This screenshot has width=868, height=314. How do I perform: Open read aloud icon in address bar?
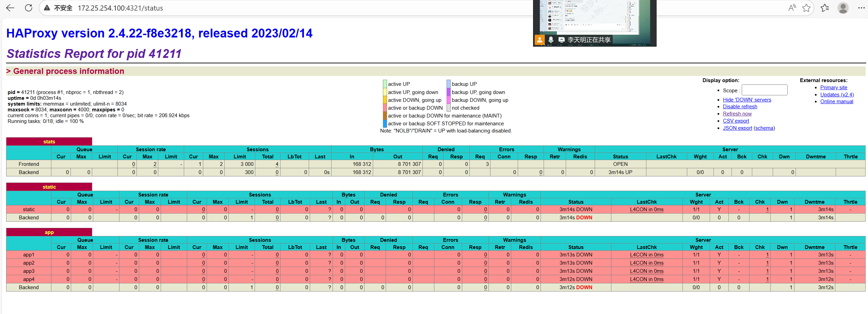tap(792, 8)
